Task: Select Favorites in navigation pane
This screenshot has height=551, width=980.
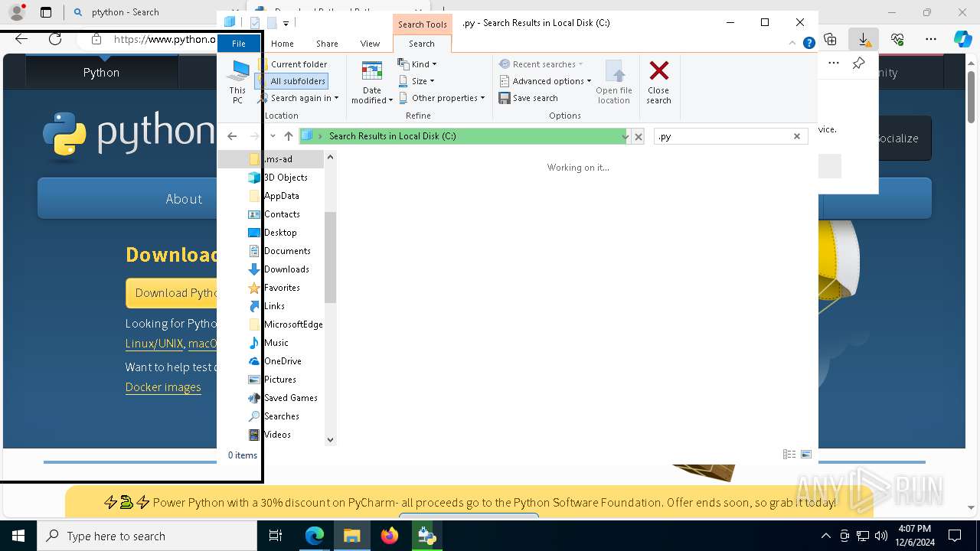Action: pos(282,288)
